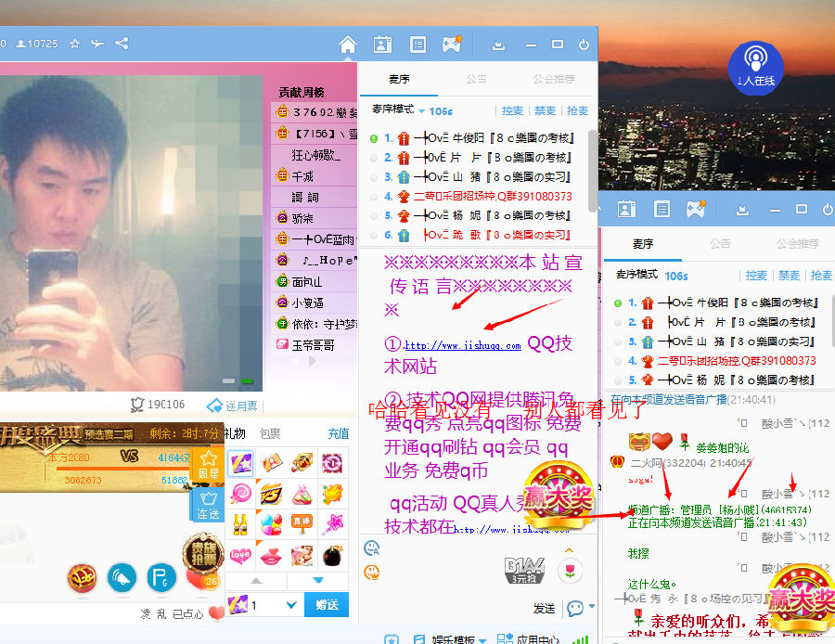The image size is (835, 644).
Task: Pick the lollipop gift icon
Action: [x=241, y=493]
